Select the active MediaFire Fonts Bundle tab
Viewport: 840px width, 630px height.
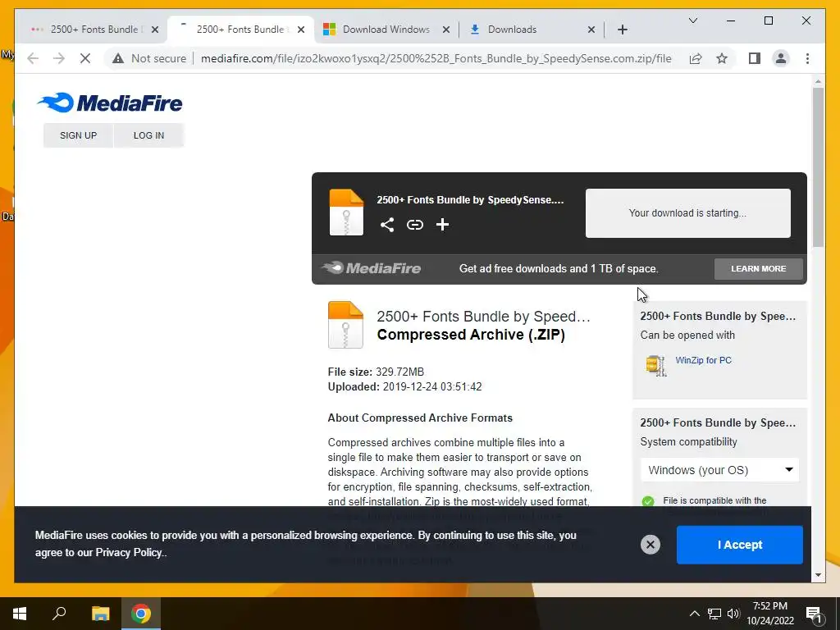240,30
